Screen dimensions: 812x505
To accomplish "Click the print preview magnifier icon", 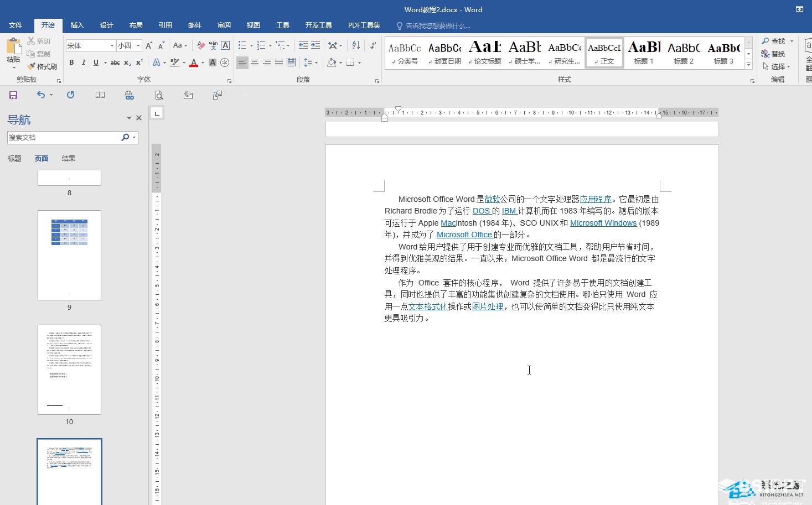I will tap(159, 95).
